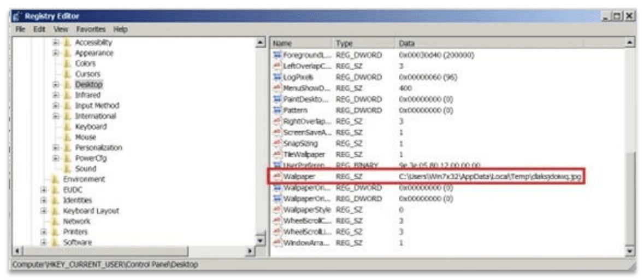
Task: Click the LogPixels value icon
Action: click(x=277, y=77)
